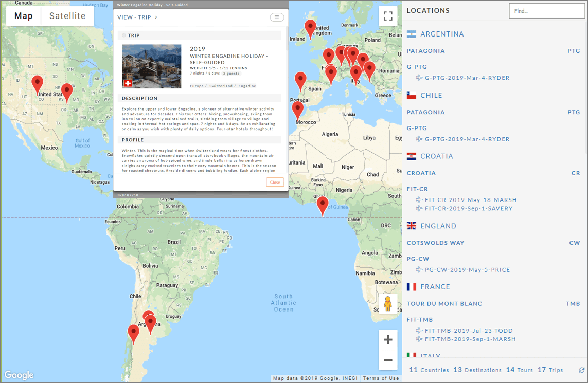
Task: Click the Winter Engadine trip thumbnail
Action: point(151,66)
